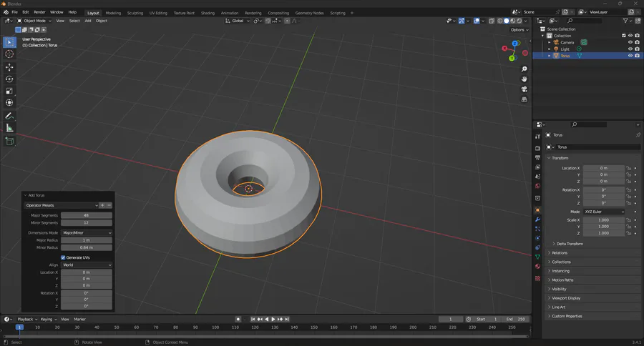This screenshot has height=346, width=644.
Task: Expand the Relations panel
Action: pos(559,253)
